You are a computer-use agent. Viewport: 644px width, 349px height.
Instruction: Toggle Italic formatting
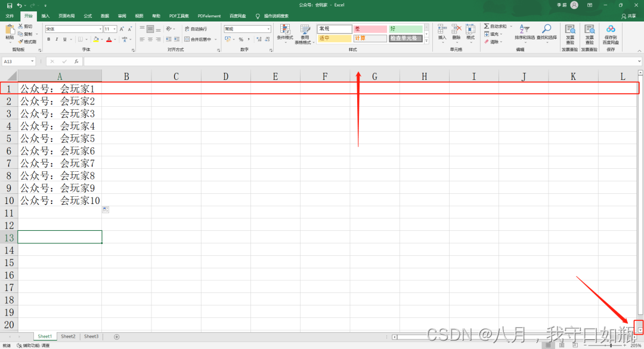(57, 39)
